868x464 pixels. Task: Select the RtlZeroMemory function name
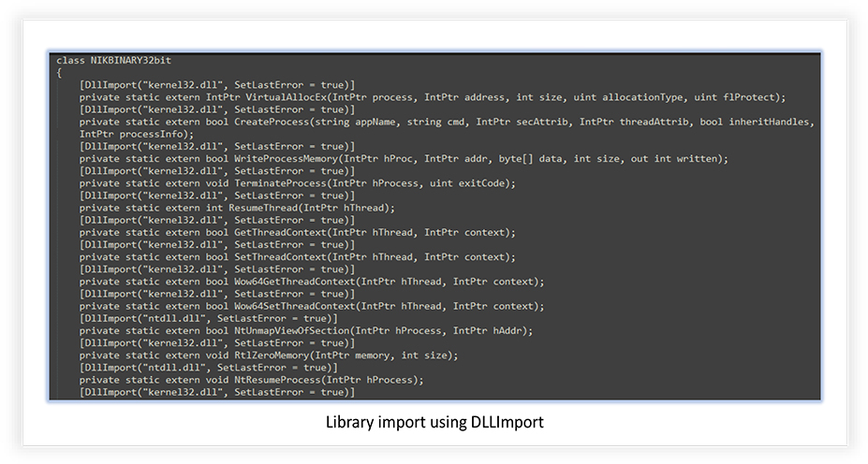coord(272,355)
